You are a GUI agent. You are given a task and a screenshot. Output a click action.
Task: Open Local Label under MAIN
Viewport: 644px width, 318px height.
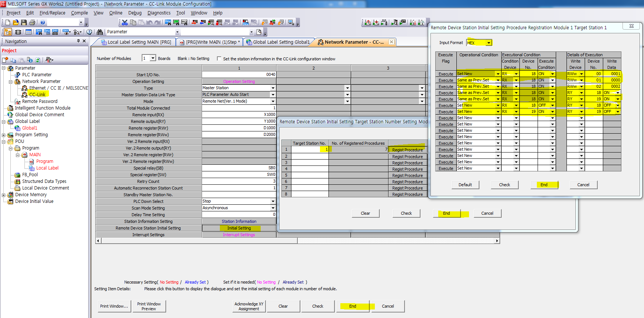(x=47, y=168)
